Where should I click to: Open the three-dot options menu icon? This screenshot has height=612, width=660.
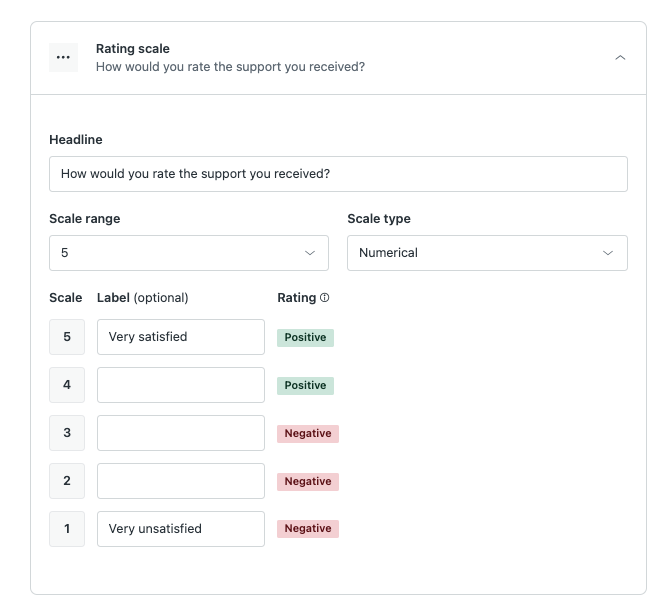(x=63, y=57)
